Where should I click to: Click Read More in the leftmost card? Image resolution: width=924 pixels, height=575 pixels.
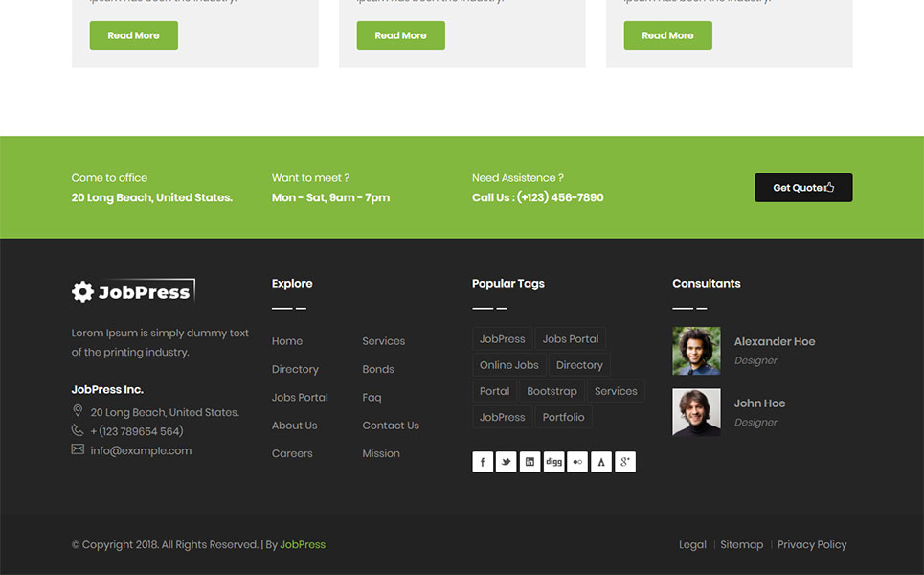click(x=134, y=35)
